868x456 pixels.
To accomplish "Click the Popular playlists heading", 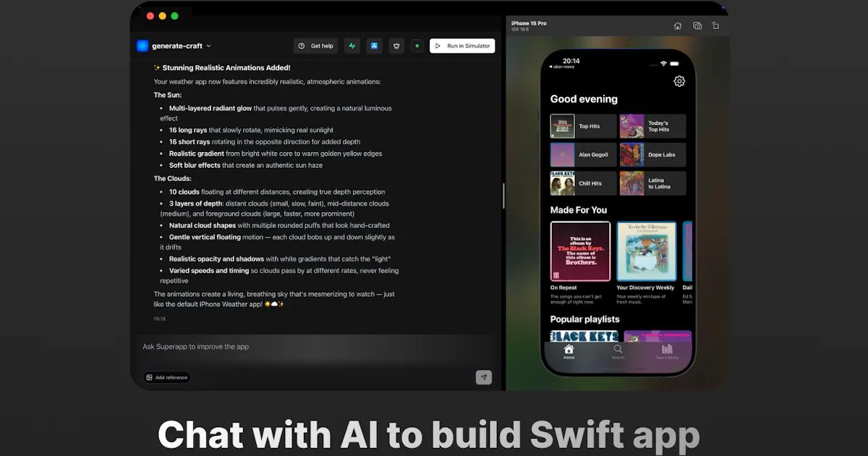I will point(584,319).
